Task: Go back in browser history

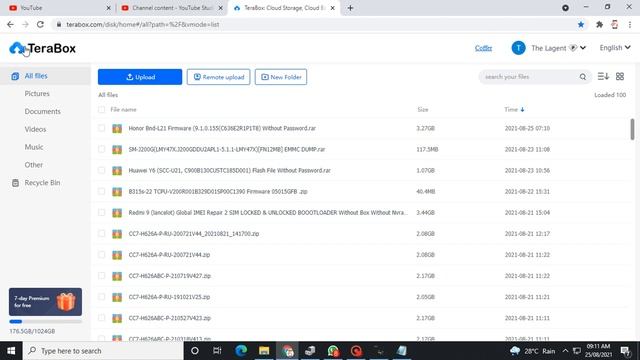Action: [x=10, y=24]
